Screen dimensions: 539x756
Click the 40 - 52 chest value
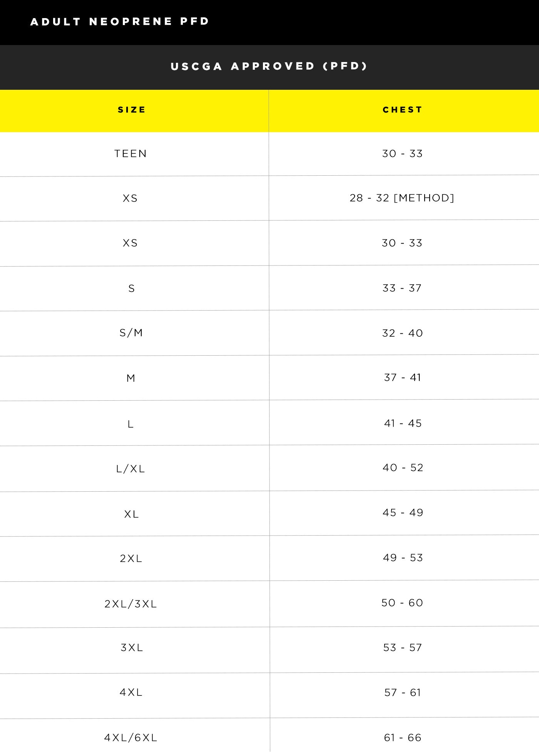click(x=403, y=468)
